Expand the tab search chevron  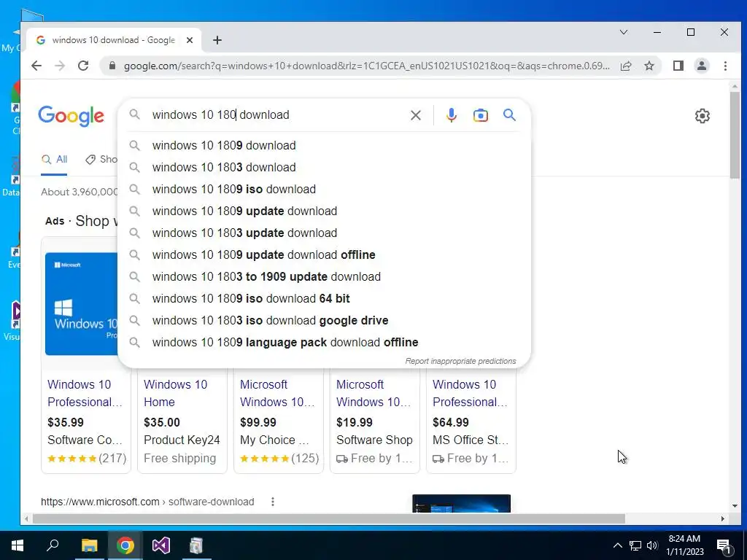tap(624, 32)
